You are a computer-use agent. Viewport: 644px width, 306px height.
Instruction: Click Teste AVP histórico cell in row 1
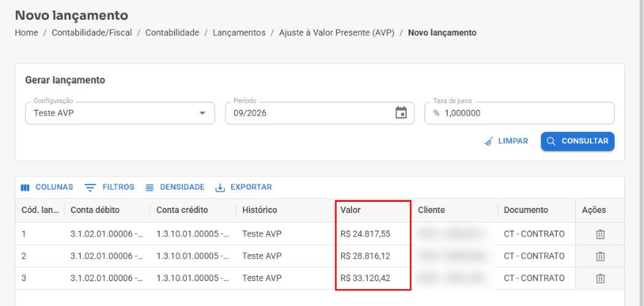(x=285, y=234)
